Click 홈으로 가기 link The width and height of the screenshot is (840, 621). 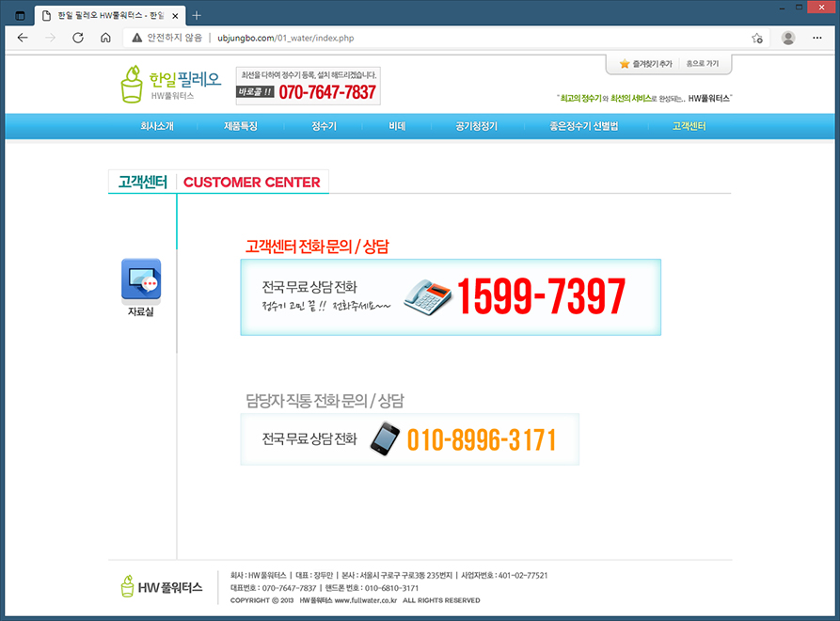tap(702, 64)
